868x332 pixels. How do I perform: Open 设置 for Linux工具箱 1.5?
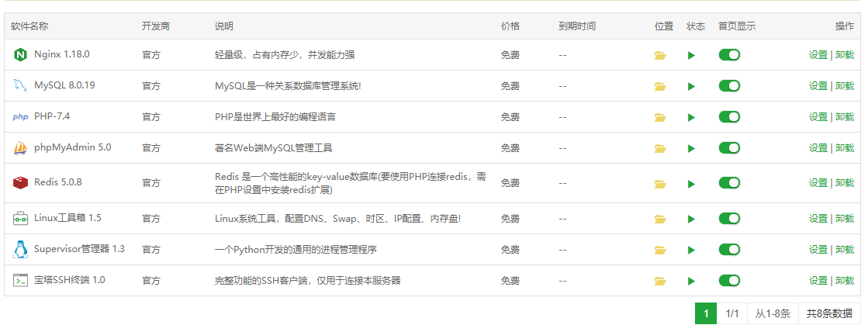click(818, 219)
